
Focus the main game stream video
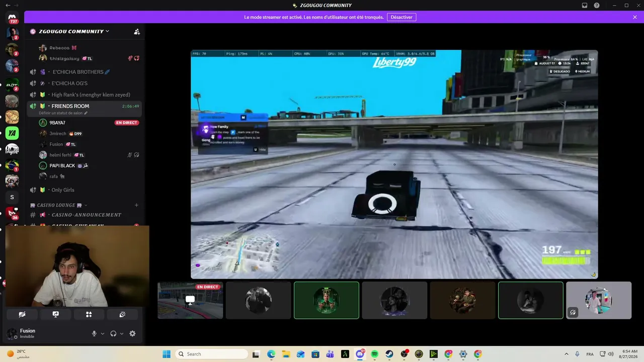click(x=394, y=164)
